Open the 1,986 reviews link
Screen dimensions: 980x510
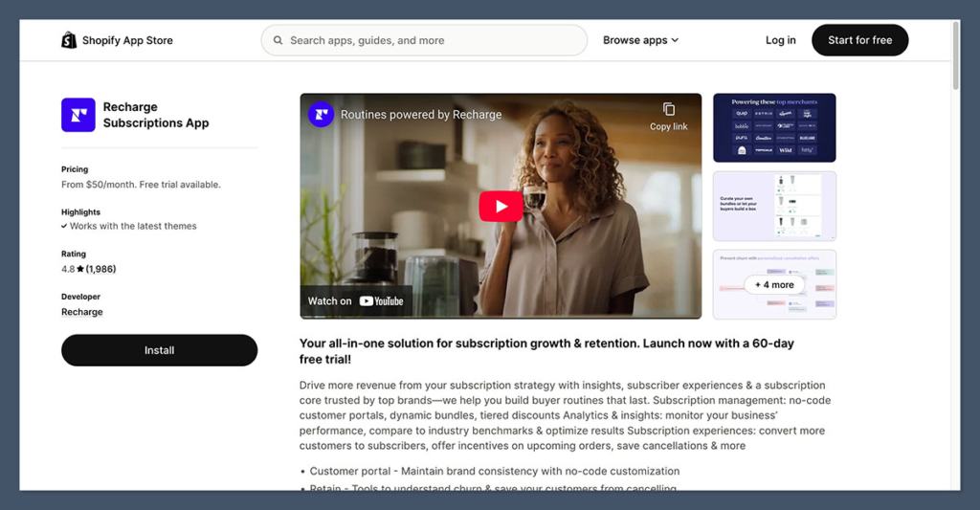pos(100,270)
